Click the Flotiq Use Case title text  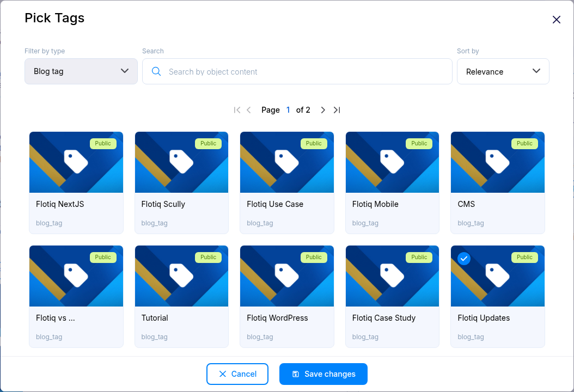pos(275,204)
